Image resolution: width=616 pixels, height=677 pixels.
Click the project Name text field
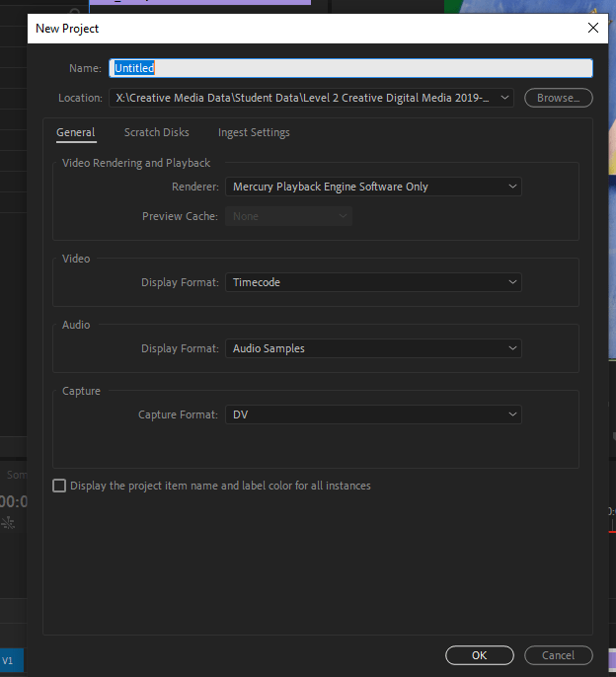[350, 68]
